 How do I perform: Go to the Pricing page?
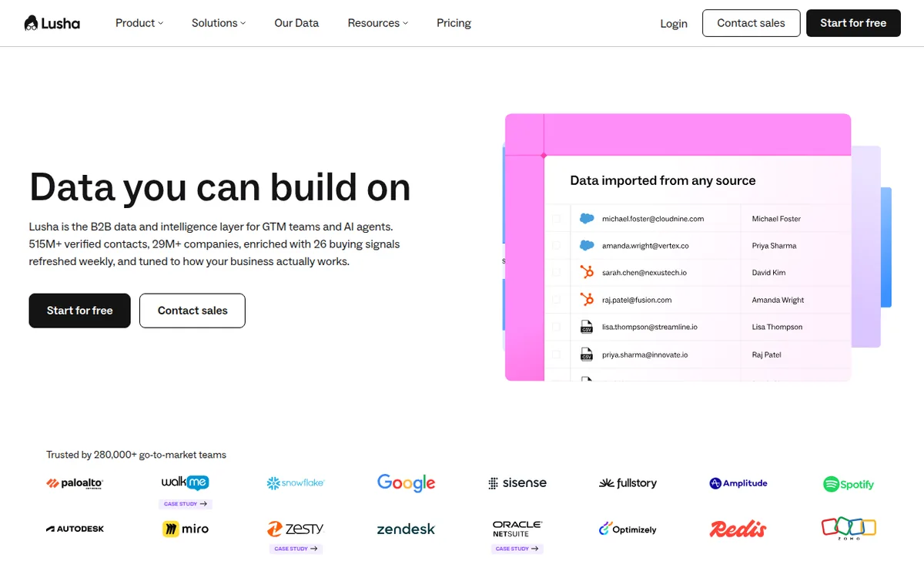point(454,23)
